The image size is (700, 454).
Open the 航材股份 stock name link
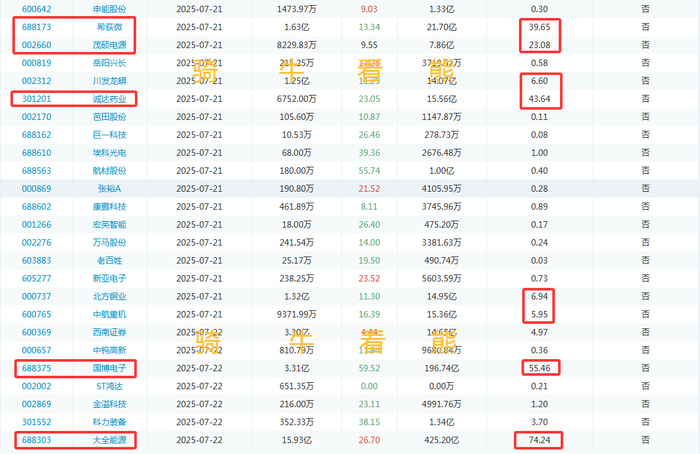109,171
